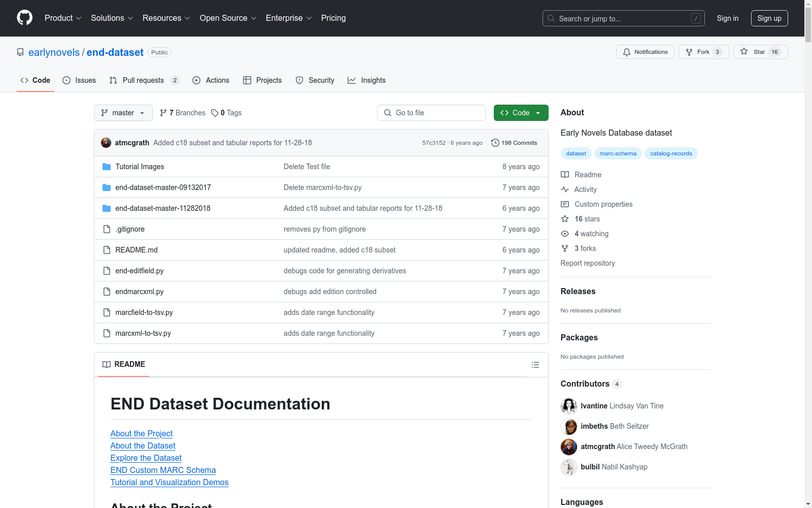812x508 pixels.
Task: Select the README tab heading
Action: click(124, 364)
